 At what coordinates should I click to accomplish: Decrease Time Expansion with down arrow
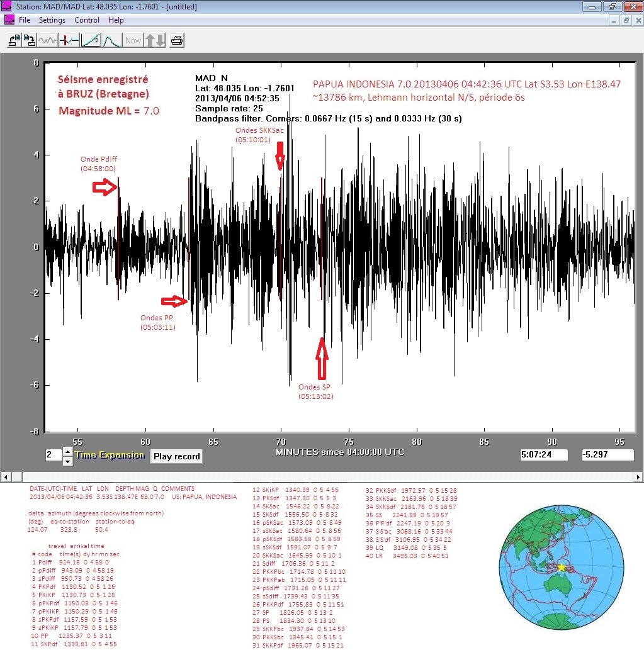click(68, 461)
